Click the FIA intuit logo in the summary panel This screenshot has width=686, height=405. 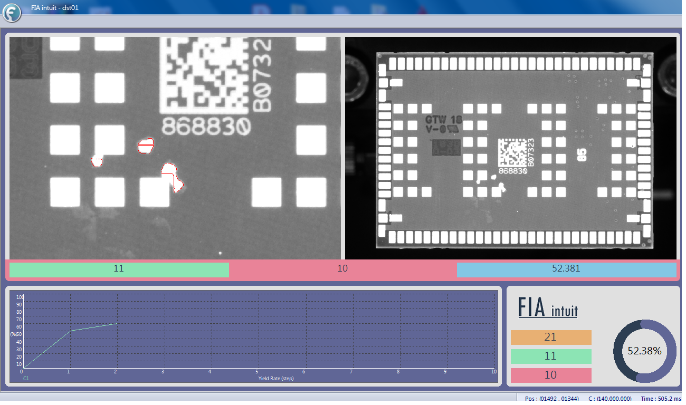(x=548, y=310)
